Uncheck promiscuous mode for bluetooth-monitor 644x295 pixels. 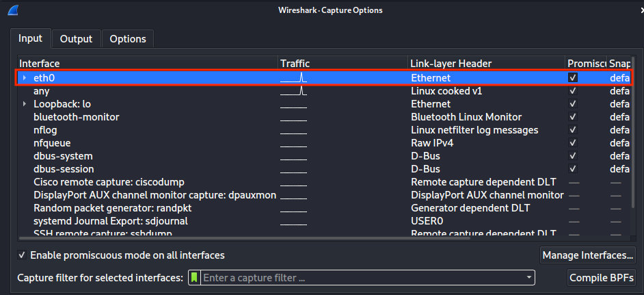tap(573, 117)
